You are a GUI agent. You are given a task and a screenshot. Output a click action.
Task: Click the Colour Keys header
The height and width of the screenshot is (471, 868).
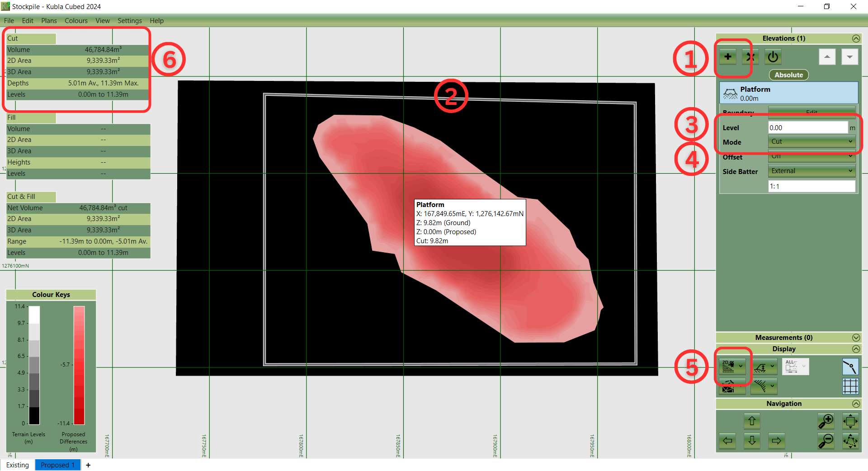point(51,295)
